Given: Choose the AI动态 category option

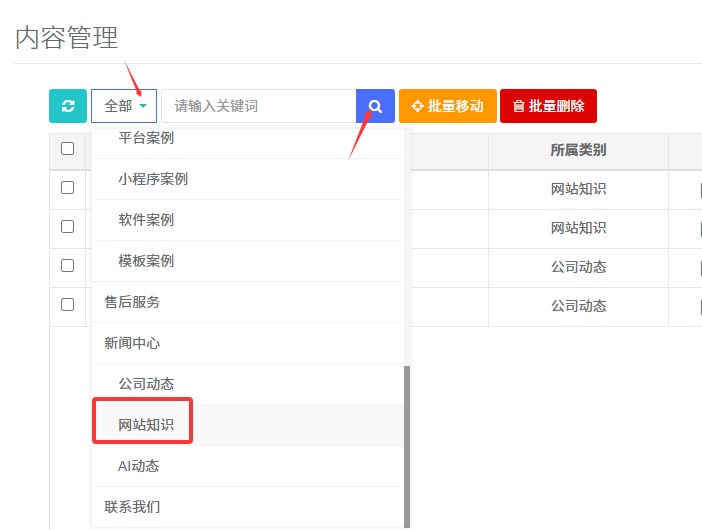Looking at the screenshot, I should [x=138, y=466].
